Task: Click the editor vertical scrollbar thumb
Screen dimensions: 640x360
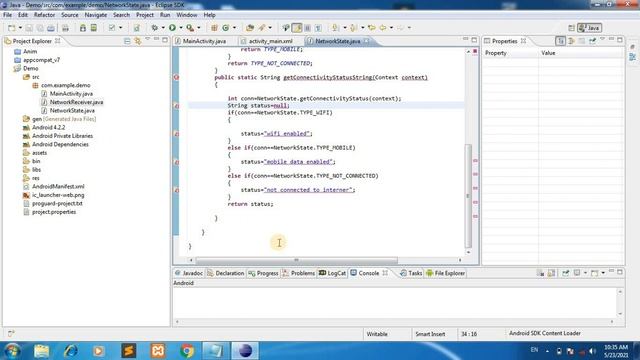Action: pos(468,196)
